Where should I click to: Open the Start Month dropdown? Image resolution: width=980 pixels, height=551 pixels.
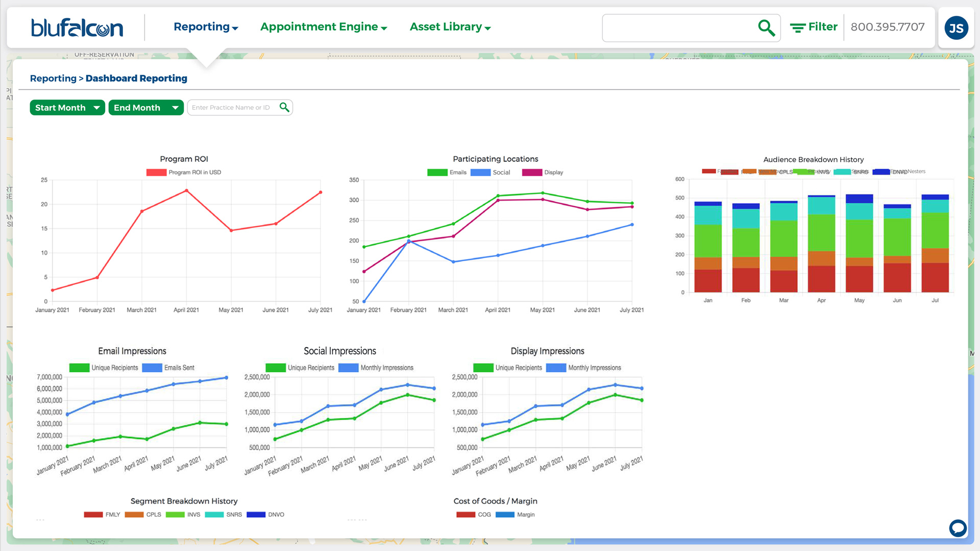click(x=67, y=107)
